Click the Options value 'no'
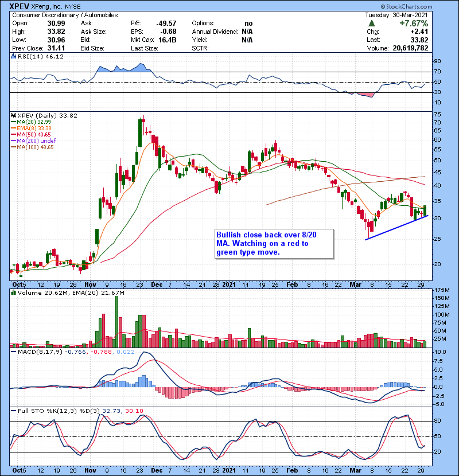Image resolution: width=459 pixels, height=476 pixels. point(248,24)
